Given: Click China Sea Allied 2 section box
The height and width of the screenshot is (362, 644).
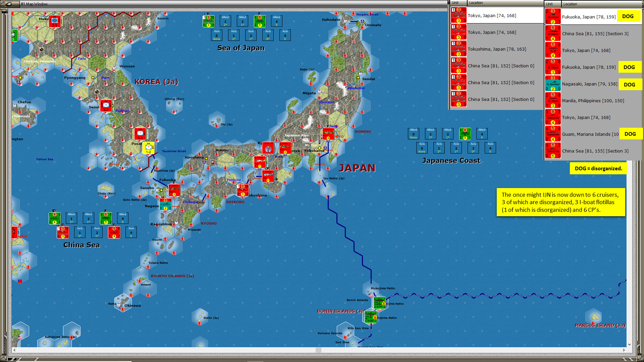Looking at the screenshot, I should click(x=89, y=218).
